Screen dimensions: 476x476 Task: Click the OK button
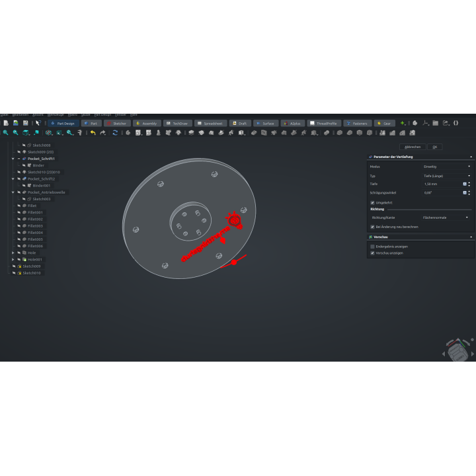(x=435, y=147)
